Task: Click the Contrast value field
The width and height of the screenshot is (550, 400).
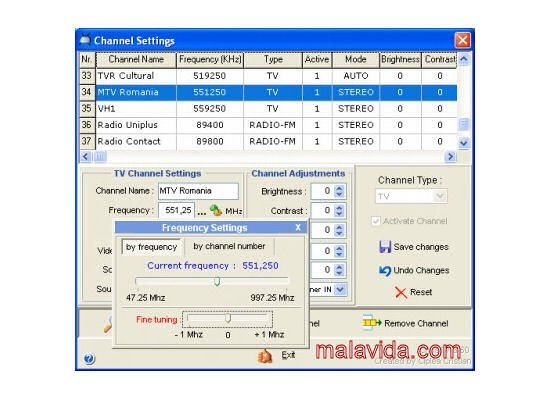Action: (323, 211)
